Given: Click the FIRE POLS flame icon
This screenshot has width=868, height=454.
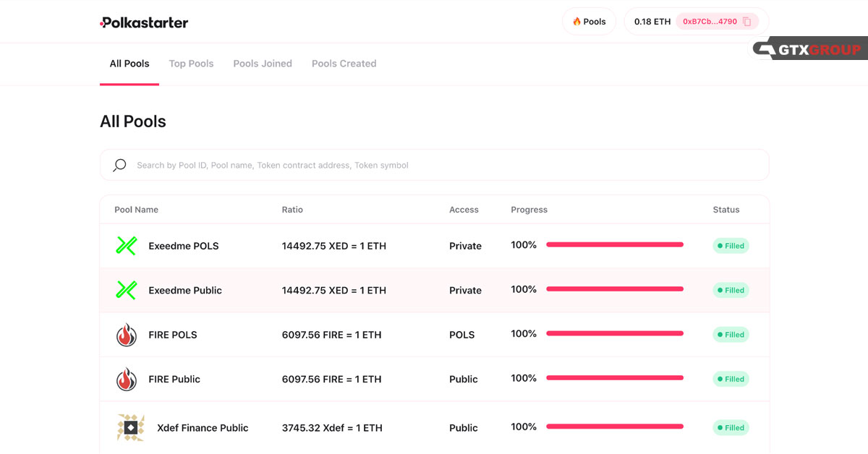Looking at the screenshot, I should [x=127, y=335].
